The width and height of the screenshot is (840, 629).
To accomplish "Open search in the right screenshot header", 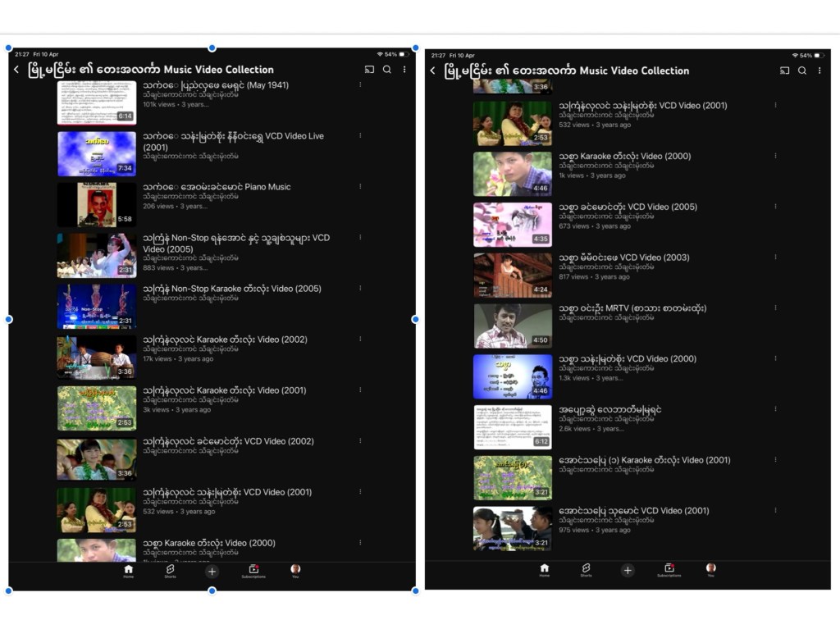I will pos(802,71).
